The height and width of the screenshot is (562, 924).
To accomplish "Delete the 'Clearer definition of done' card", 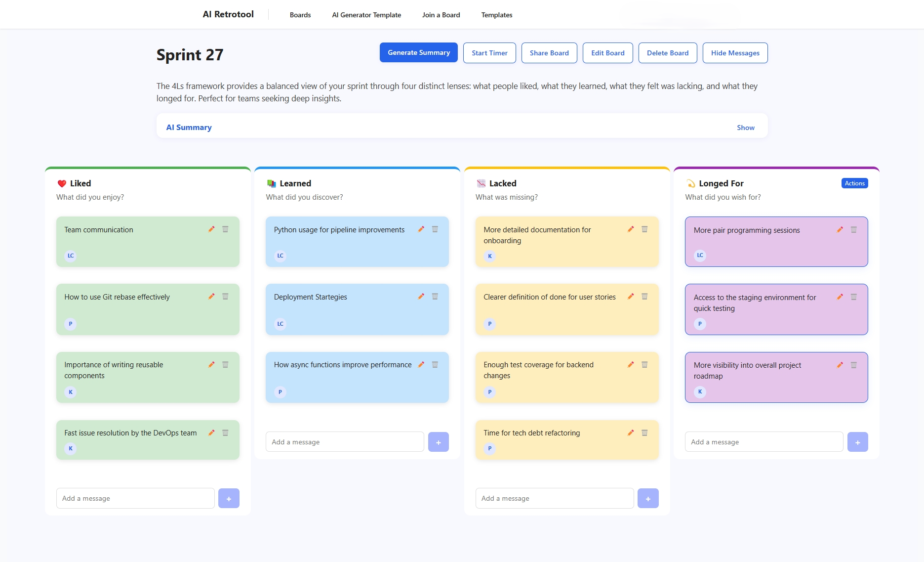I will click(x=644, y=296).
